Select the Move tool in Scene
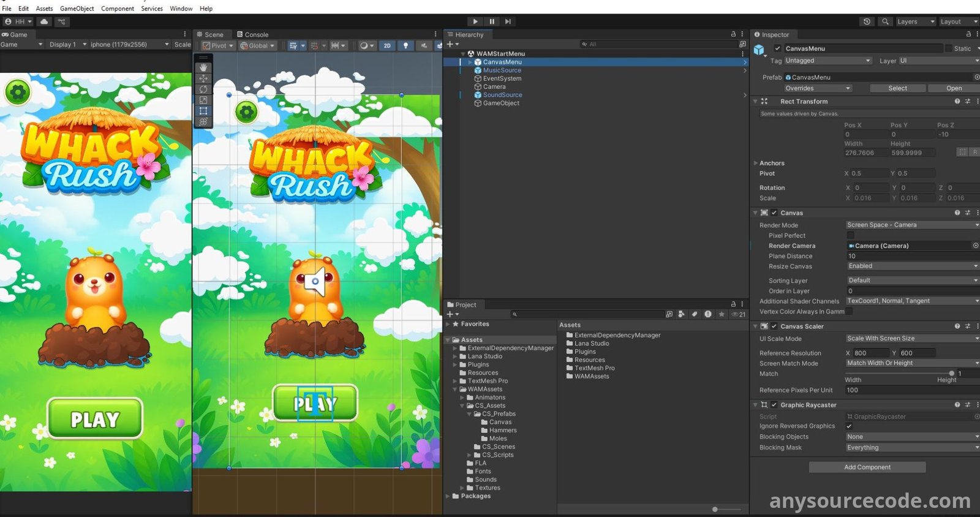 pos(203,78)
